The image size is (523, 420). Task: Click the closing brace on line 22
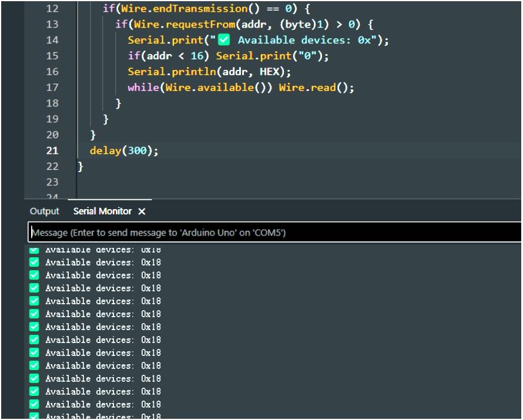(81, 166)
